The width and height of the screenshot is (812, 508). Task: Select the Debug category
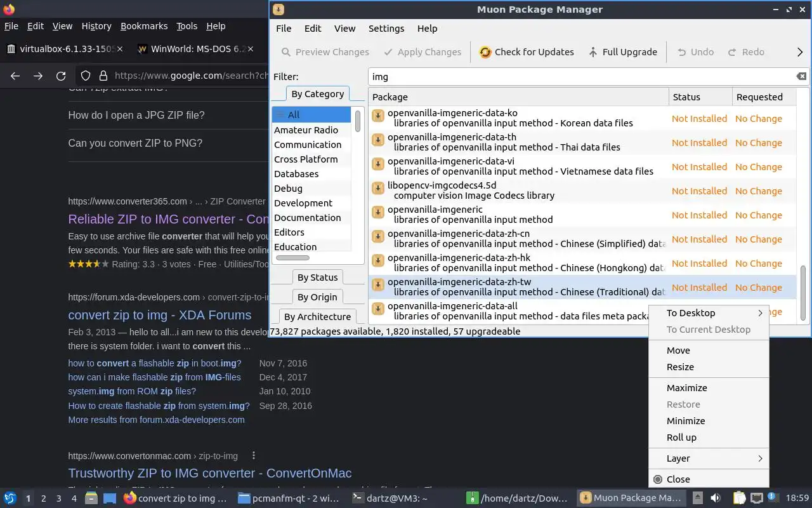[x=311, y=189]
